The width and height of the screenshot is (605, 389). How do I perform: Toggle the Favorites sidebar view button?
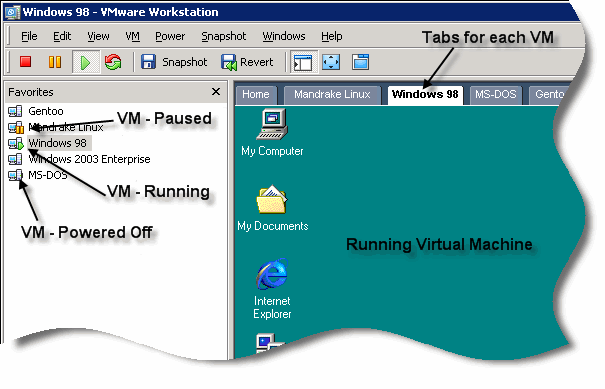303,62
